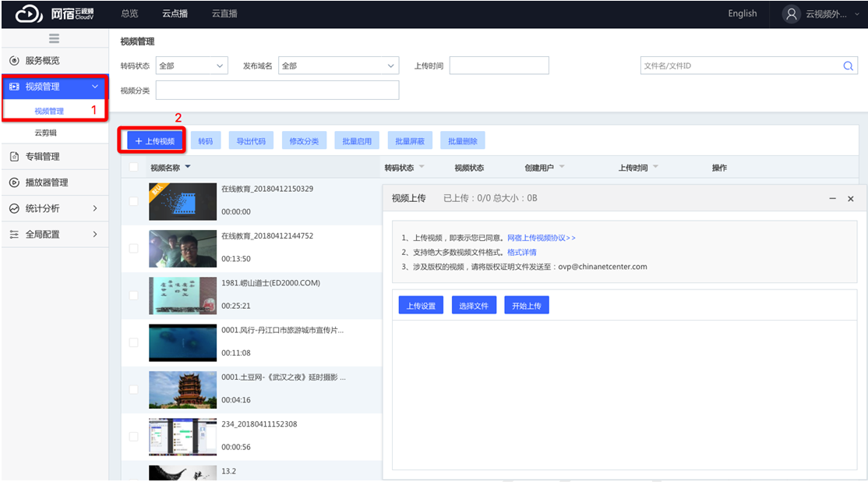
Task: Go to the 总览 tab
Action: tap(130, 14)
